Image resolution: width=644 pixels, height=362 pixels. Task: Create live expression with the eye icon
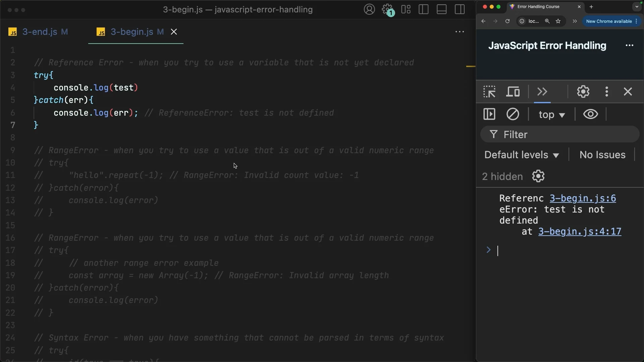pyautogui.click(x=590, y=114)
